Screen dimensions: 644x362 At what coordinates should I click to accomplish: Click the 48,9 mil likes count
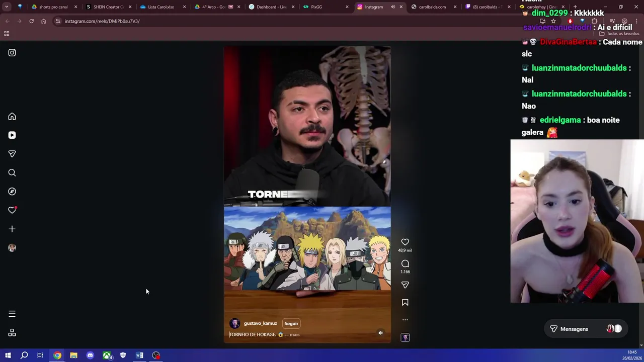click(405, 250)
